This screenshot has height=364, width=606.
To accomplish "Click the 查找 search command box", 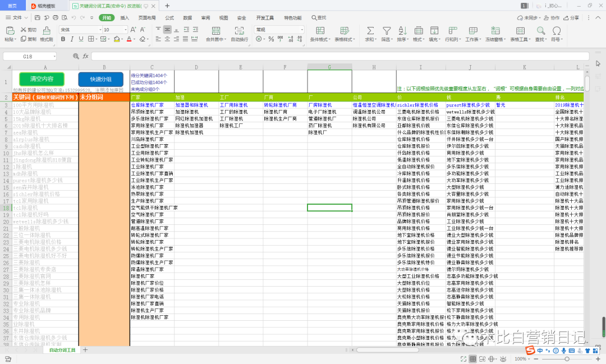I will [x=319, y=18].
